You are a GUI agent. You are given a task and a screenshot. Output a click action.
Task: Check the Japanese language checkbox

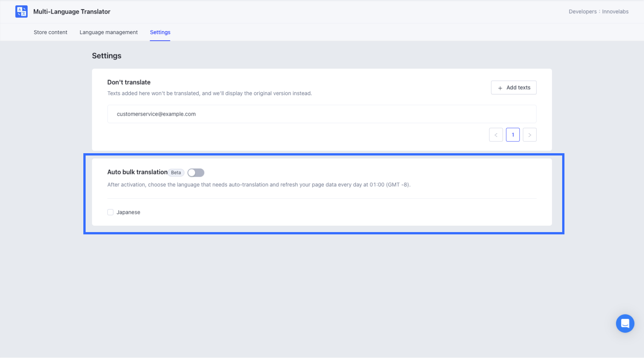(110, 212)
